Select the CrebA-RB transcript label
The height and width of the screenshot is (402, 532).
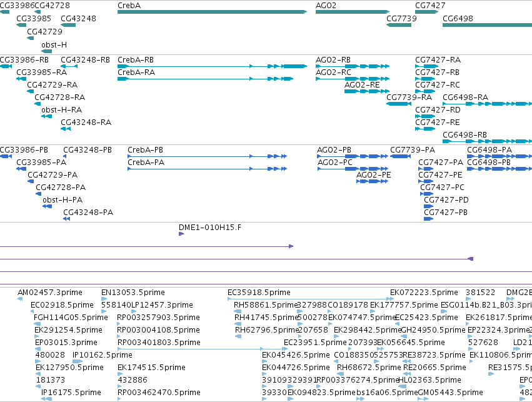click(136, 60)
